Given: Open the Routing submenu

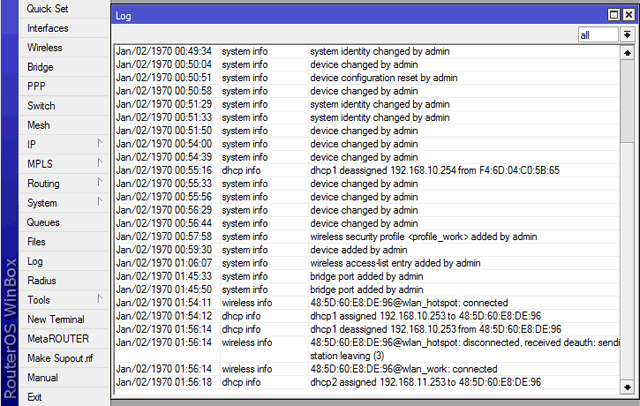Looking at the screenshot, I should click(60, 184).
